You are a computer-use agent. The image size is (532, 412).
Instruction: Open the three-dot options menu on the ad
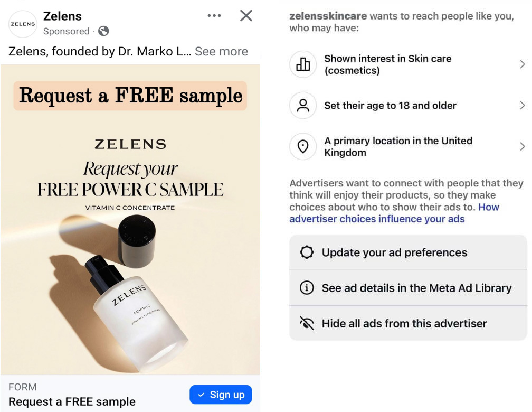pos(214,16)
